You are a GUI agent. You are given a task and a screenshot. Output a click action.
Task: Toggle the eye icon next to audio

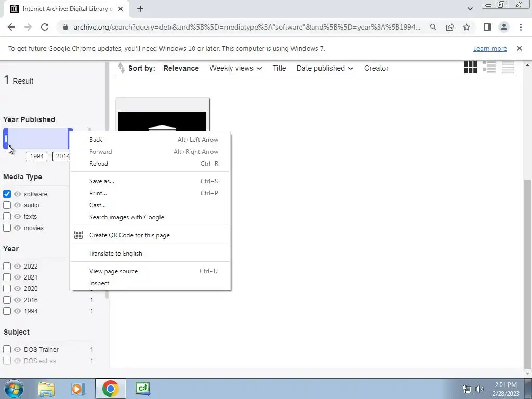pos(17,205)
